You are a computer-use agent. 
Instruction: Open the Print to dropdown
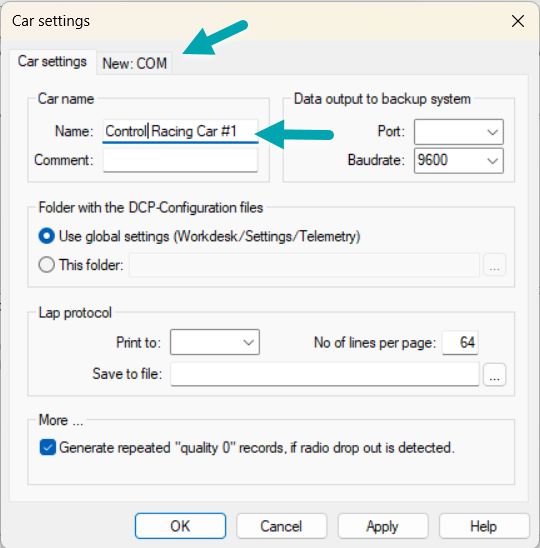(x=215, y=342)
